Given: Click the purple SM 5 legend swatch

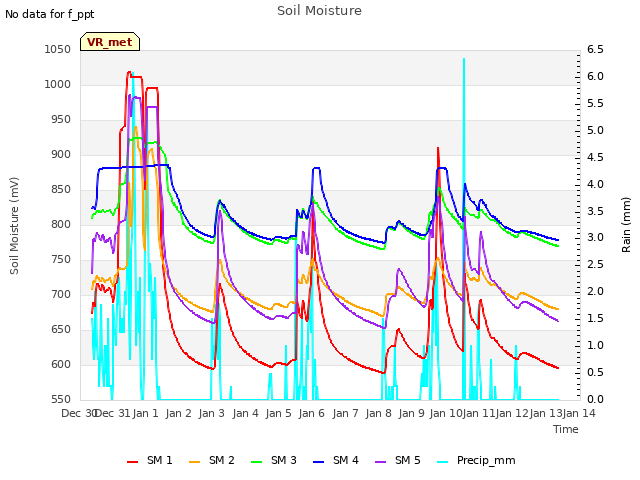Looking at the screenshot, I should (x=381, y=462).
